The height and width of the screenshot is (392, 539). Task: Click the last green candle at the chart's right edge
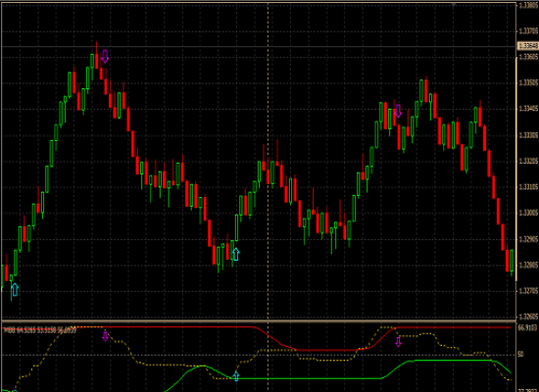tap(512, 262)
